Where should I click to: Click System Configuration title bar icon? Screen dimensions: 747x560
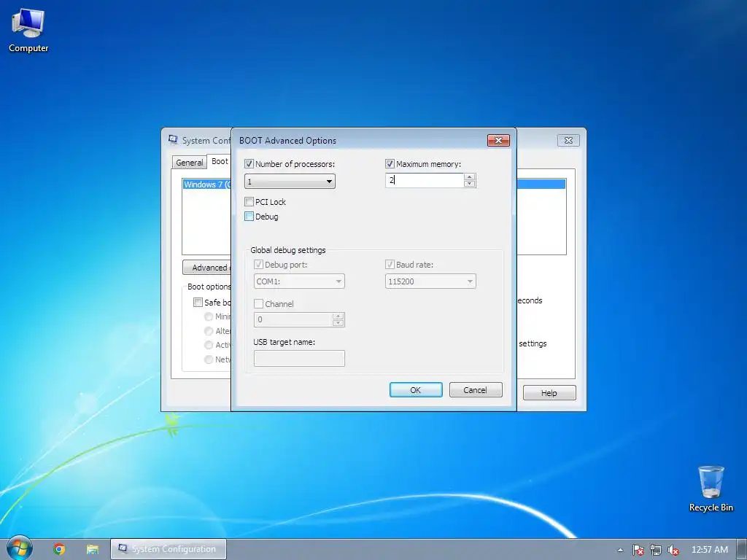(173, 139)
